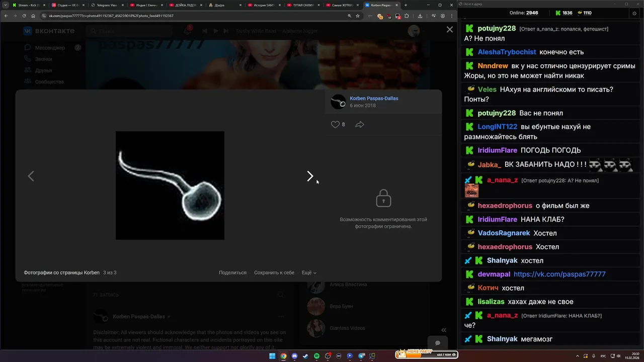Switch to the Студия — VK browser tab
The width and height of the screenshot is (644, 362).
68,5
